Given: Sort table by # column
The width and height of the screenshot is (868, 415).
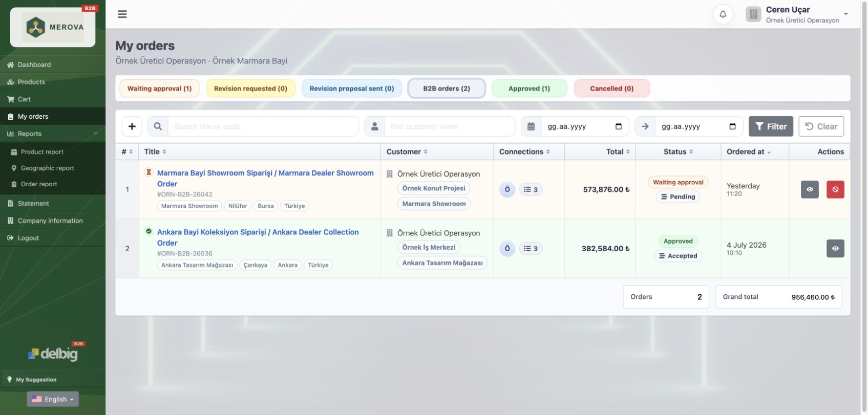Looking at the screenshot, I should pos(127,151).
